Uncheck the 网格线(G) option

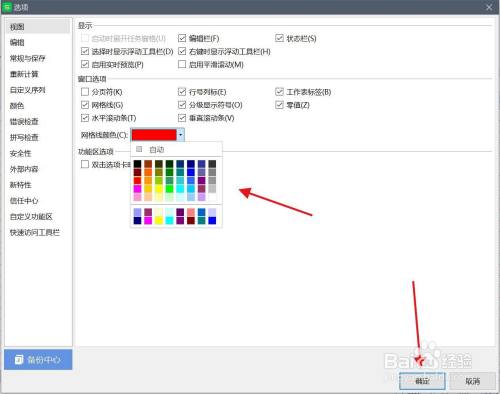85,105
